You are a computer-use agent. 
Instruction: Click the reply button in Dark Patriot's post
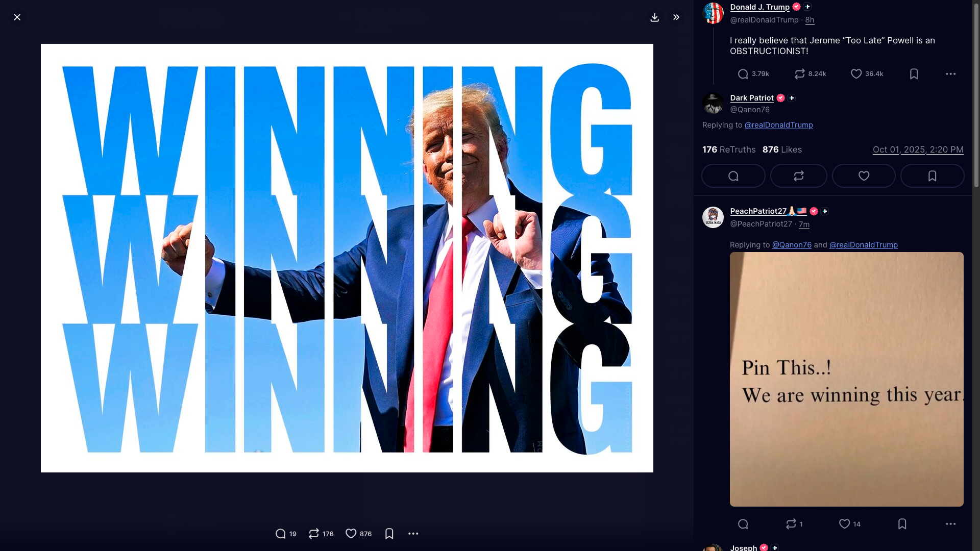733,176
